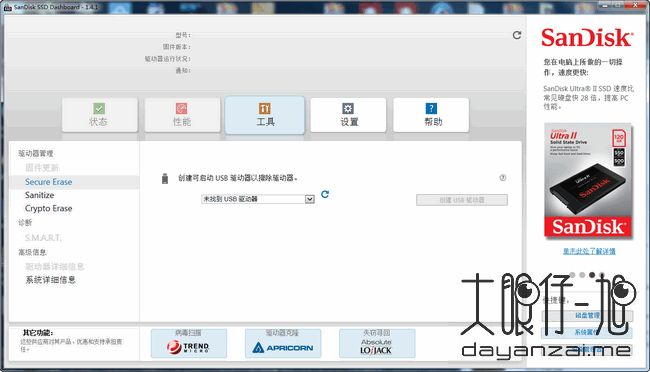Click the USB drive icon beside instructions
650x372 pixels.
(165, 179)
